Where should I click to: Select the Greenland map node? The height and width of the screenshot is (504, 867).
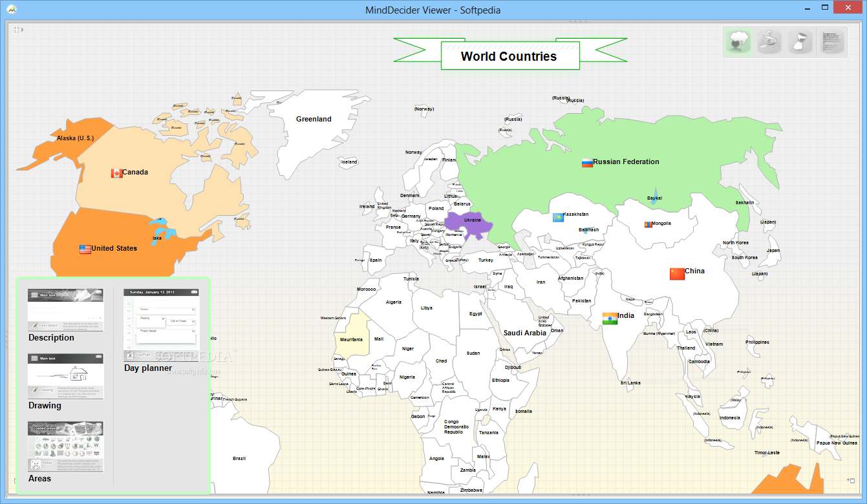pyautogui.click(x=314, y=119)
